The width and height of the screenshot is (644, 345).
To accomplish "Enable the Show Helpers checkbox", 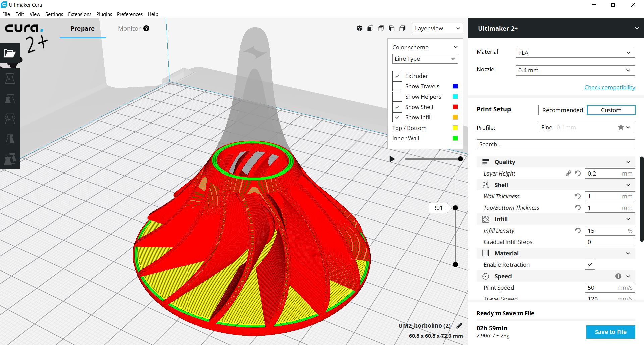I will (x=397, y=97).
